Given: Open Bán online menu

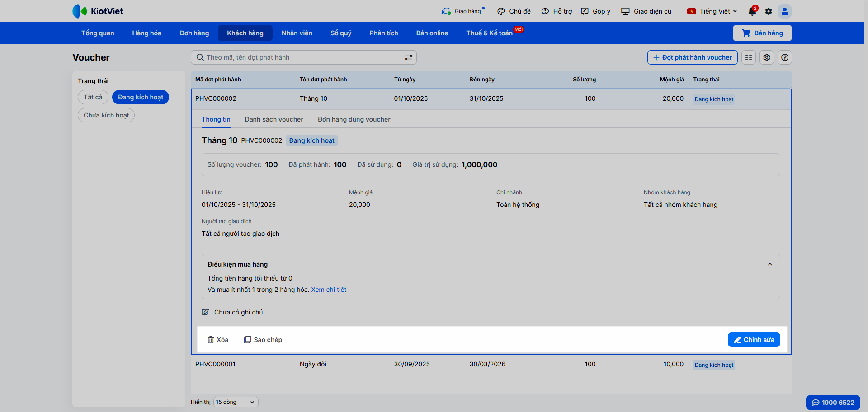Looking at the screenshot, I should (x=432, y=33).
